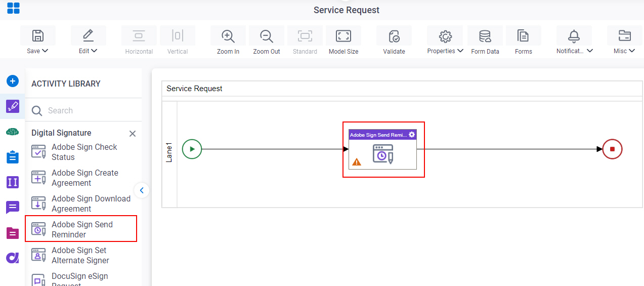Click the app launcher grid icon
The image size is (644, 286).
(x=13, y=8)
